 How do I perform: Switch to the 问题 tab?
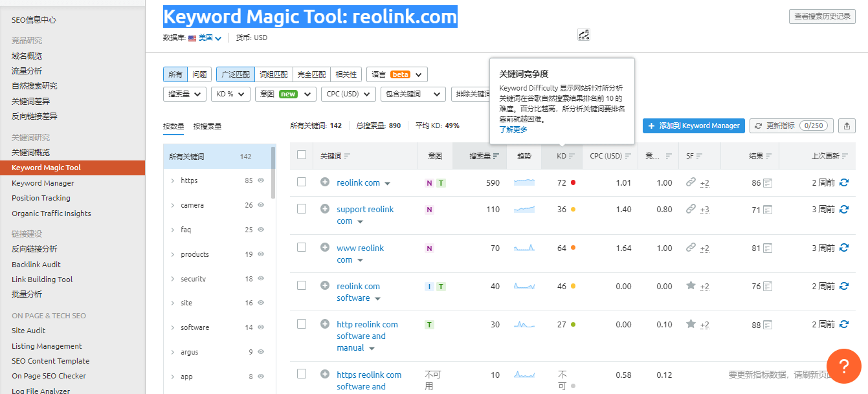point(199,74)
